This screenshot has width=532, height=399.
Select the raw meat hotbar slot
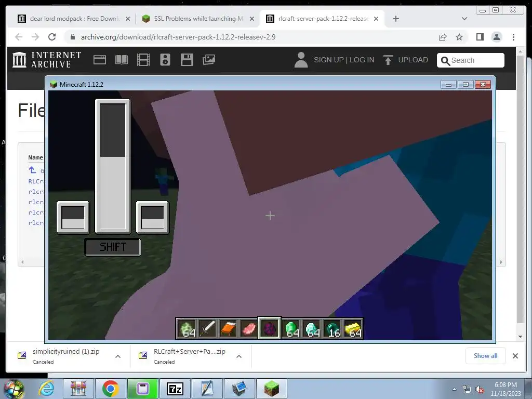coord(249,328)
